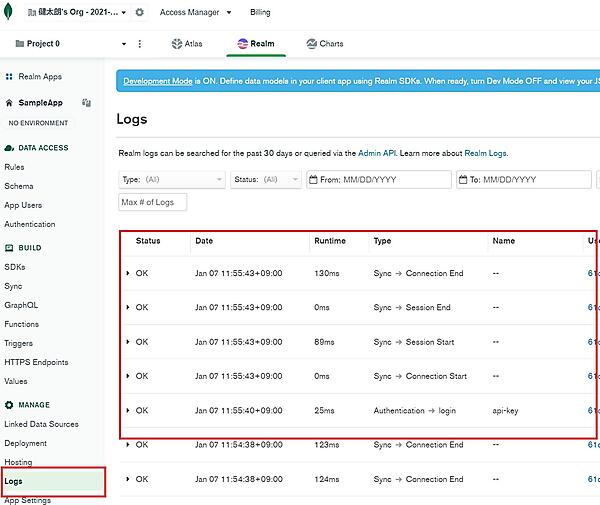Open the Access Manager dropdown menu
The height and width of the screenshot is (505, 600).
tap(196, 13)
